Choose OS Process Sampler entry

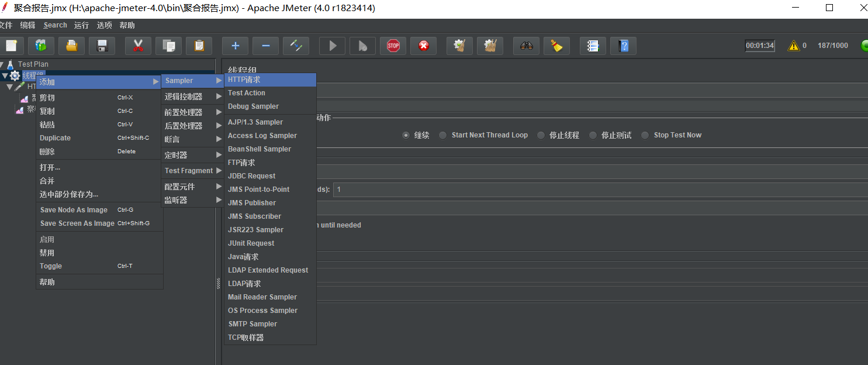[x=270, y=311]
